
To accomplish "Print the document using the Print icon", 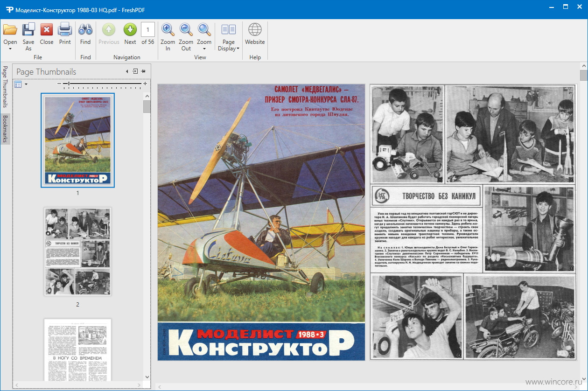I will pyautogui.click(x=65, y=30).
